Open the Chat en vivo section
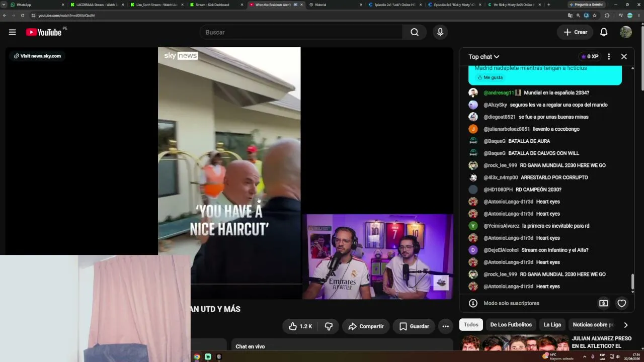Screen dimensions: 644x362 [342, 346]
